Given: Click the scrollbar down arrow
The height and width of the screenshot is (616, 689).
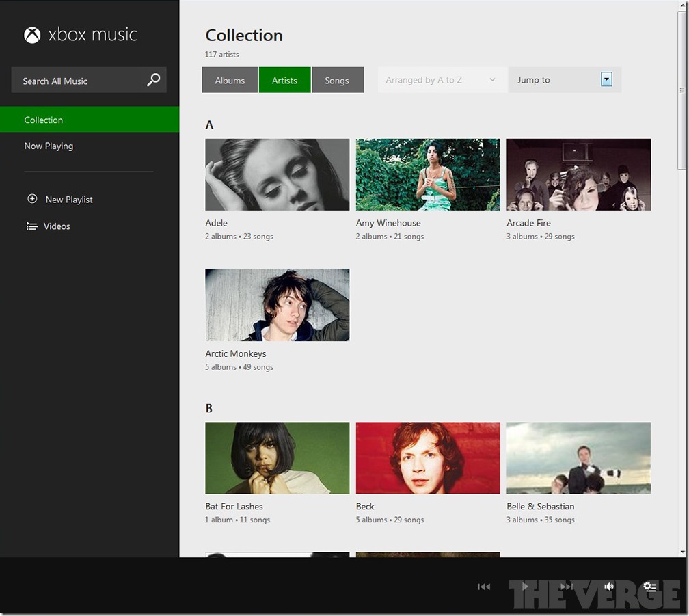Looking at the screenshot, I should [682, 552].
